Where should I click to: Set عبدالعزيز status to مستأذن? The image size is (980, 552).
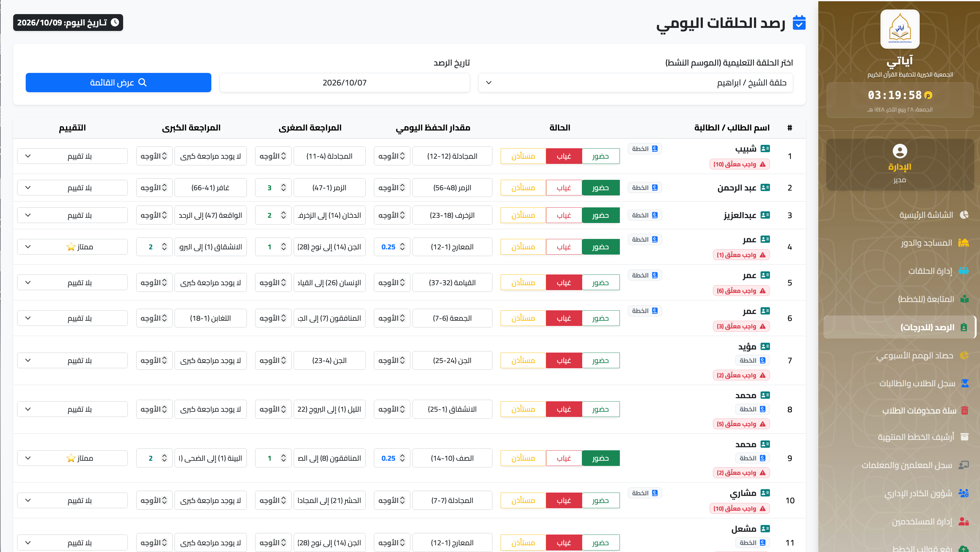pos(523,215)
